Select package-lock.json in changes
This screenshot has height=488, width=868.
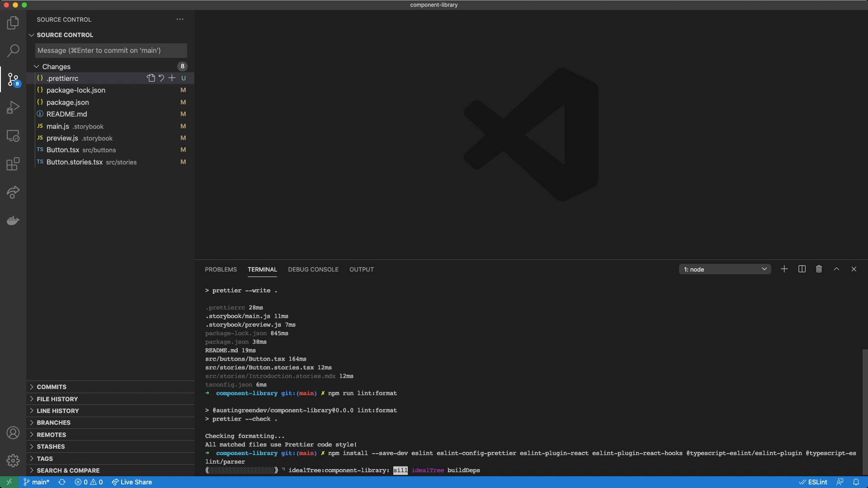tap(110, 90)
